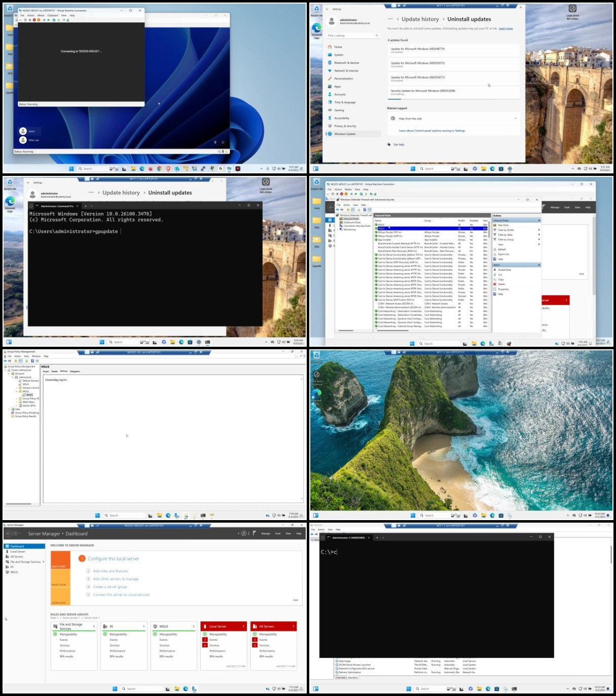Switch to the Delegation tab in Group Policy Management
Viewport: 616px width, 696px height.
(75, 372)
